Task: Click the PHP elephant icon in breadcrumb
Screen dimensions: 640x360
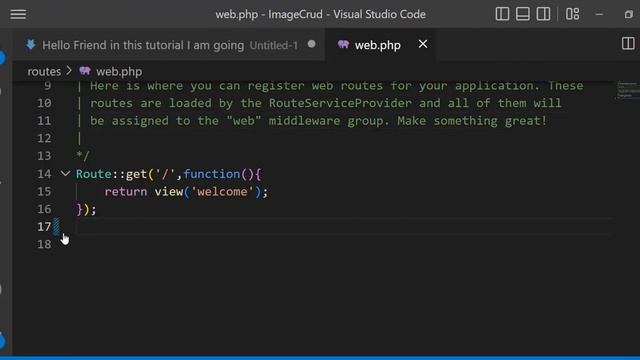Action: coord(85,71)
